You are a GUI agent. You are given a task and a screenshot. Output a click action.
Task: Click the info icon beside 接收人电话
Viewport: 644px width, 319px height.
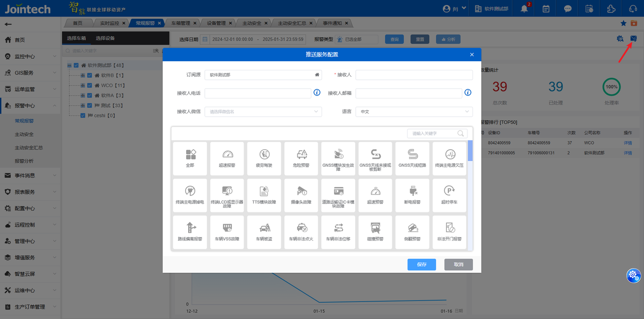[317, 92]
